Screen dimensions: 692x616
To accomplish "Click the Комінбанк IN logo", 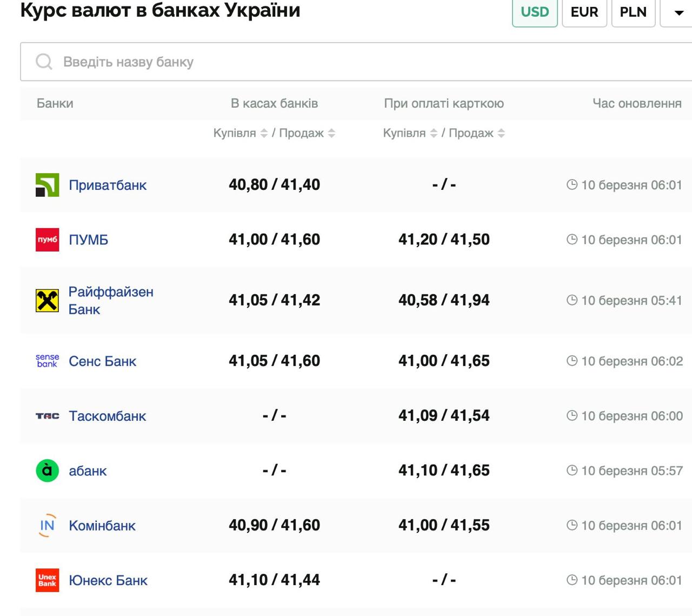I will pos(47,525).
